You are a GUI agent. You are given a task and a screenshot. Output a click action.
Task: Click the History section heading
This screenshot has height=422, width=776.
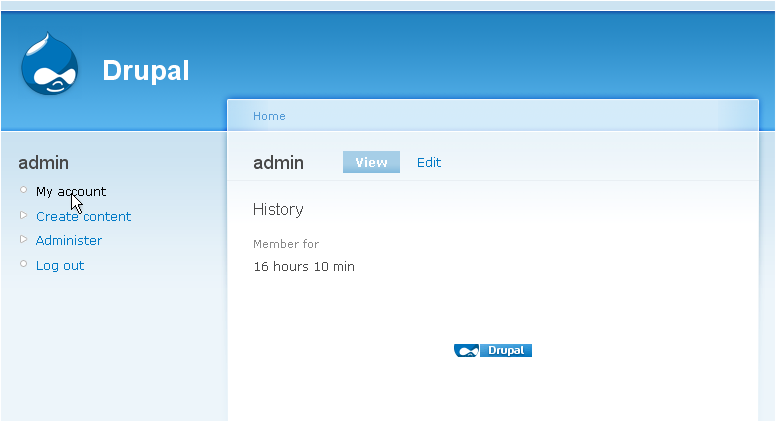click(x=278, y=209)
